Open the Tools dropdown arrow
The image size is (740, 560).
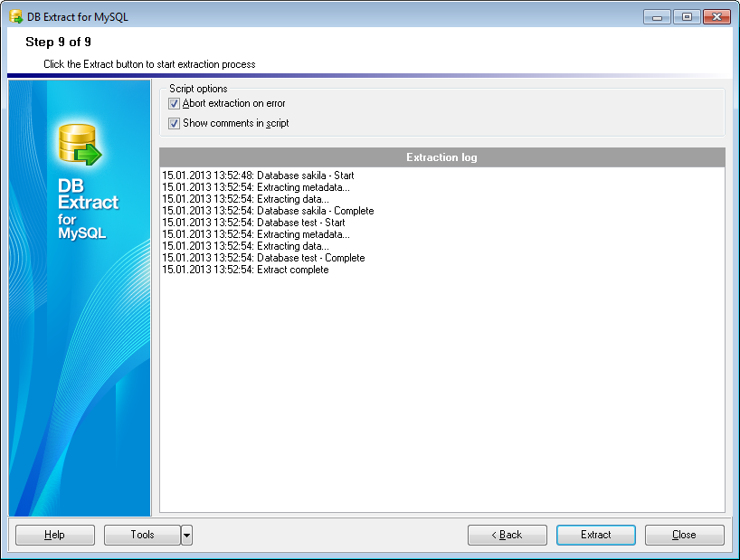click(187, 535)
